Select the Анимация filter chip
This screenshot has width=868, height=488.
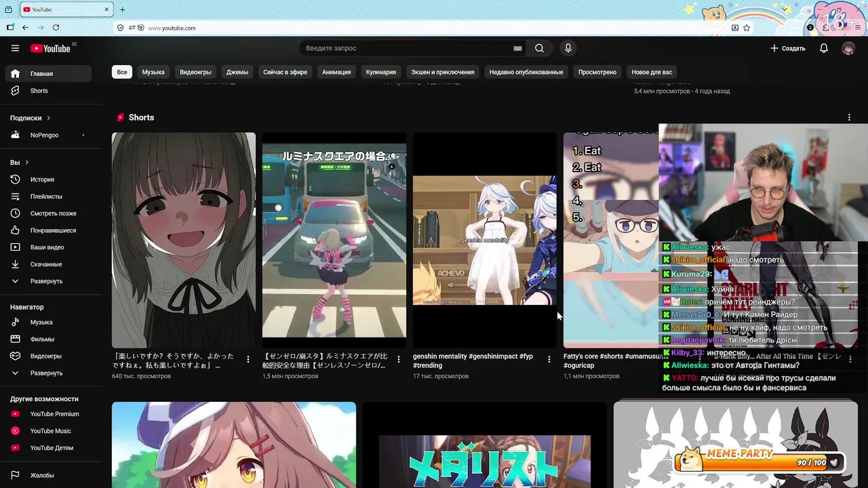(x=336, y=72)
